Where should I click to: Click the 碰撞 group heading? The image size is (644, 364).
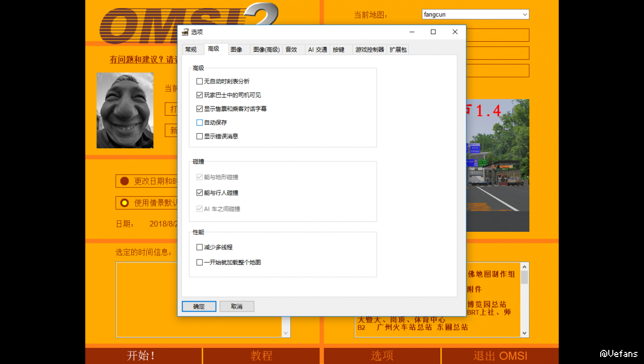click(199, 161)
